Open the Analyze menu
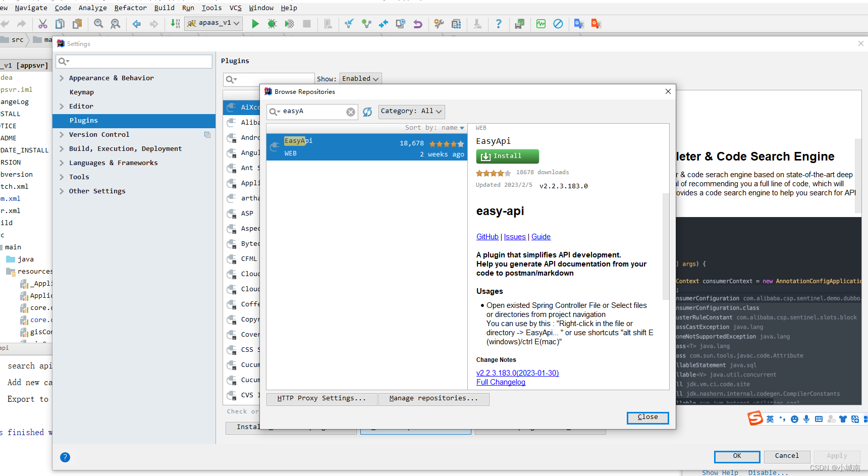Viewport: 868px width, 476px height. tap(93, 8)
